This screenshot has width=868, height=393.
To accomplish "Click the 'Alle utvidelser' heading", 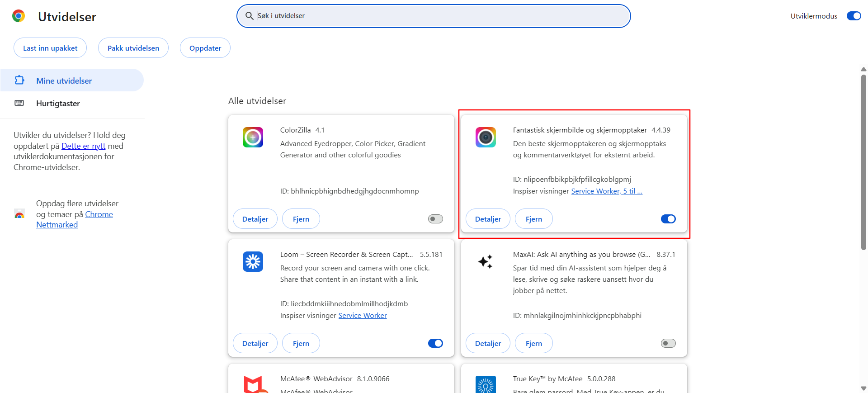I will click(257, 101).
